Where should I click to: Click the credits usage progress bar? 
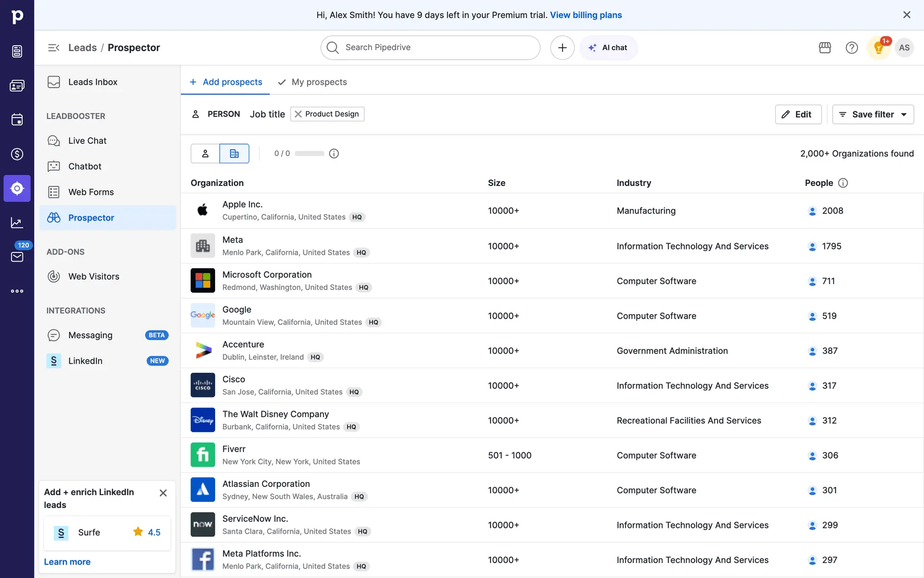tap(309, 154)
